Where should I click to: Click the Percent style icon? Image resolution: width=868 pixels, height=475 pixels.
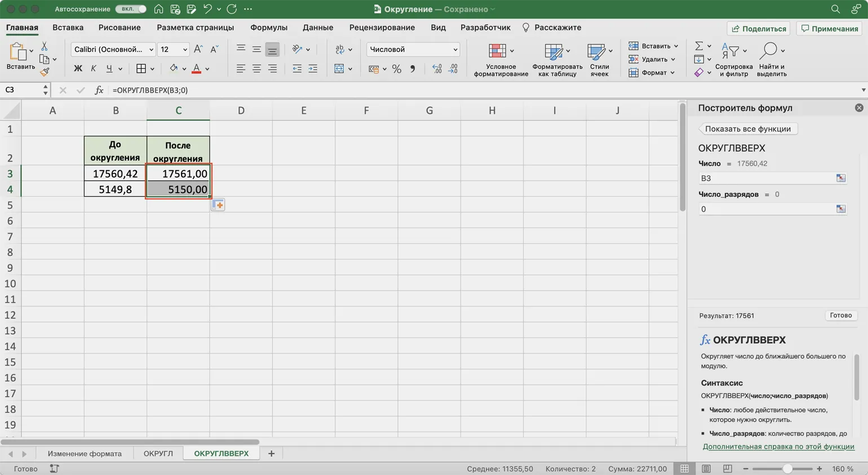point(397,69)
